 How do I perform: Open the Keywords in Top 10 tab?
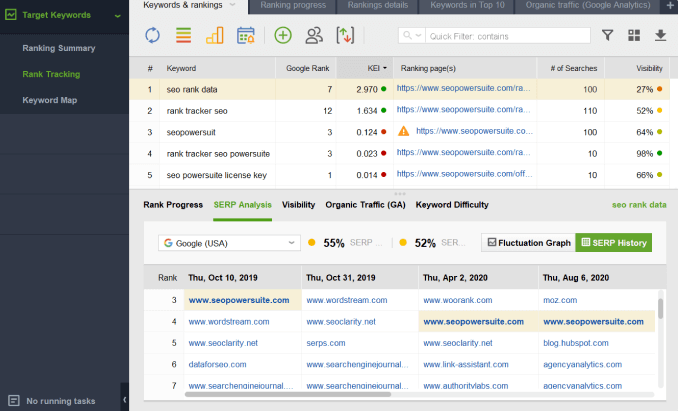[x=467, y=5]
